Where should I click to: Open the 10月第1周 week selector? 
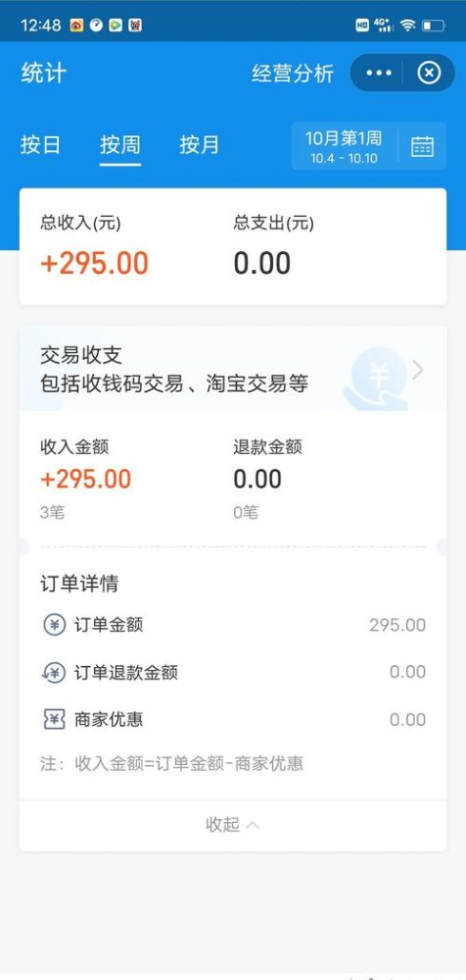coord(343,147)
